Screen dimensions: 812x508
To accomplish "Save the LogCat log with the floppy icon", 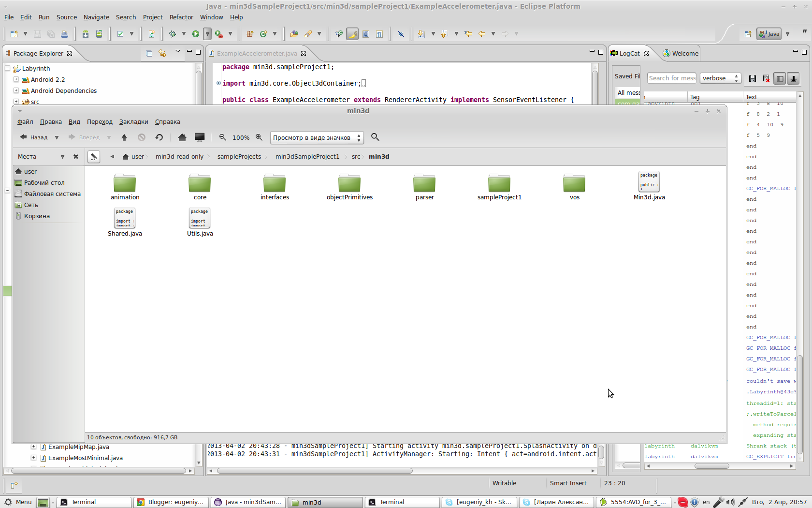I will tap(753, 78).
